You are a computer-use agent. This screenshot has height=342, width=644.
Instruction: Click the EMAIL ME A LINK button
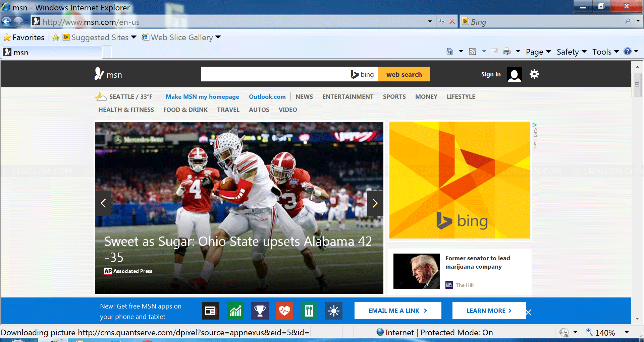(398, 311)
